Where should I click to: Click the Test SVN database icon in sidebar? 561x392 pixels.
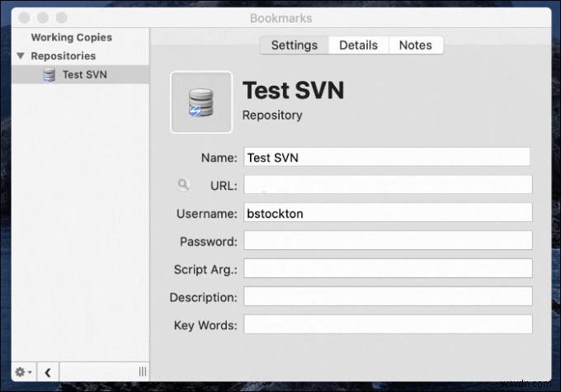49,74
